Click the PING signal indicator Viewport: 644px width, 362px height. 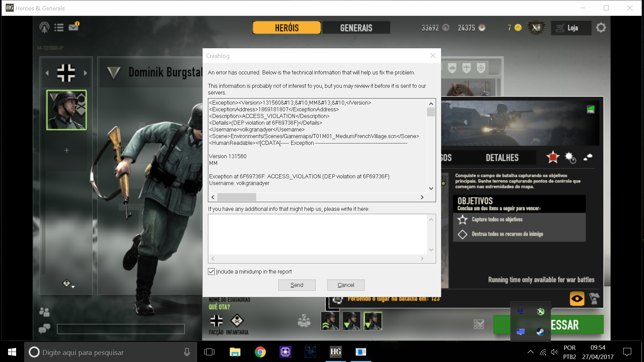591,109
